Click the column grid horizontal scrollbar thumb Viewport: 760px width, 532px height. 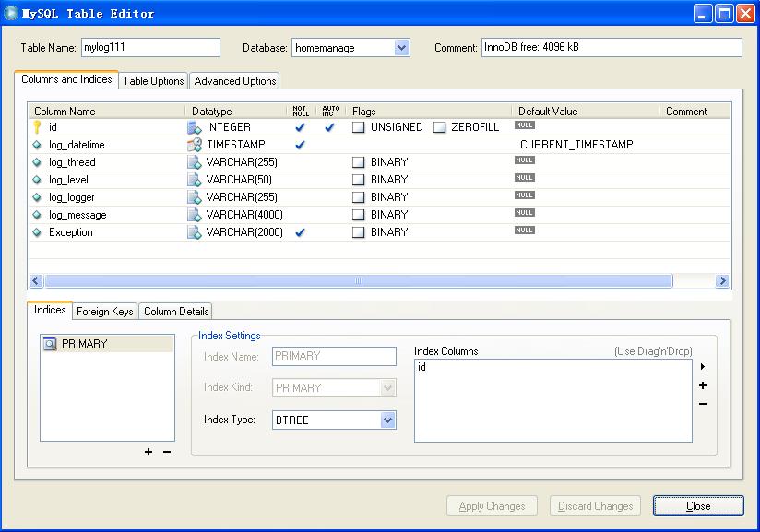tap(359, 280)
